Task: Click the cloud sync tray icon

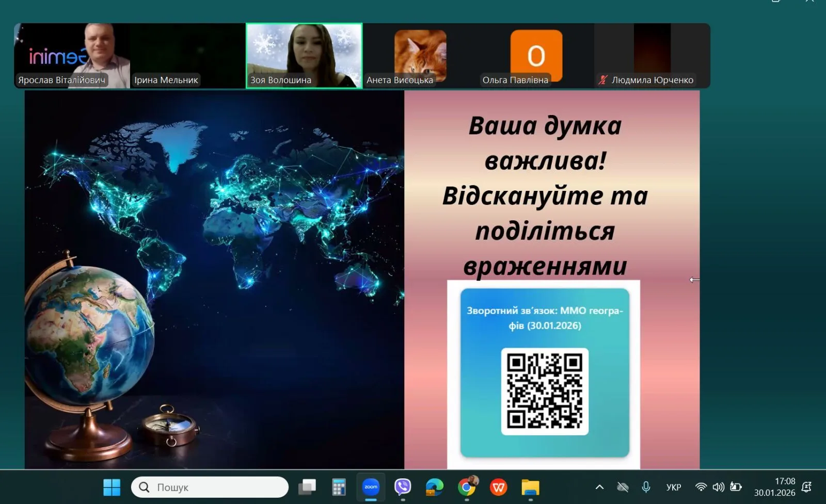Action: tap(623, 487)
